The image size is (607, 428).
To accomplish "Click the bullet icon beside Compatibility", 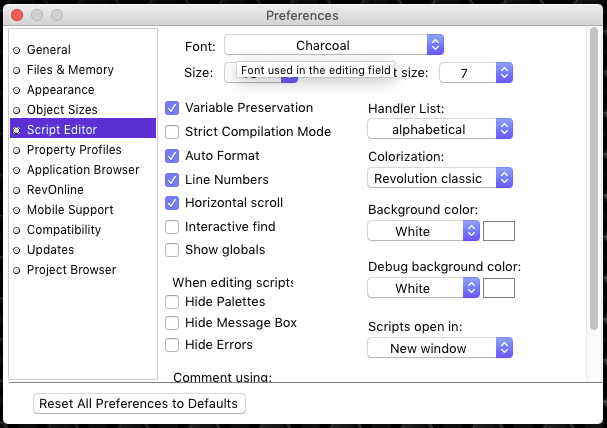I will coord(16,230).
